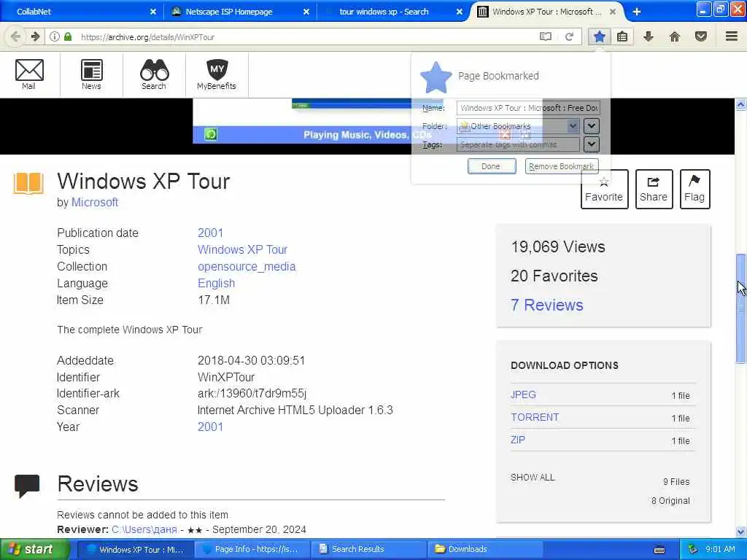Switch to Page Info taskbar window

point(252,549)
